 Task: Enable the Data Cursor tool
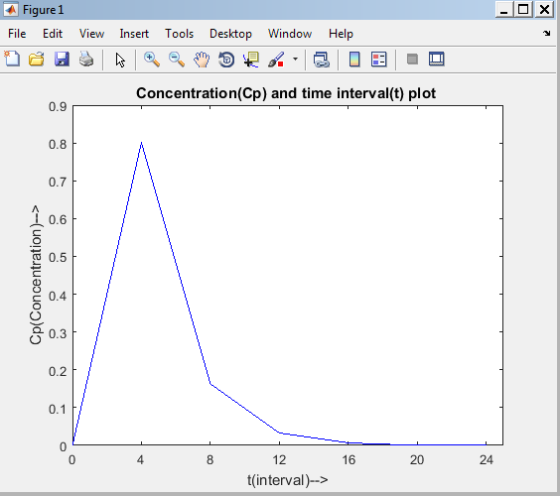point(251,59)
